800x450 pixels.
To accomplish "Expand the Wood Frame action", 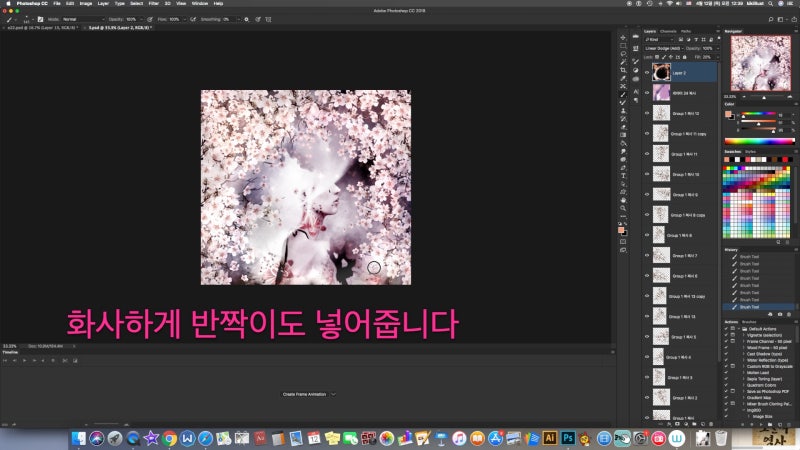I will click(x=743, y=347).
